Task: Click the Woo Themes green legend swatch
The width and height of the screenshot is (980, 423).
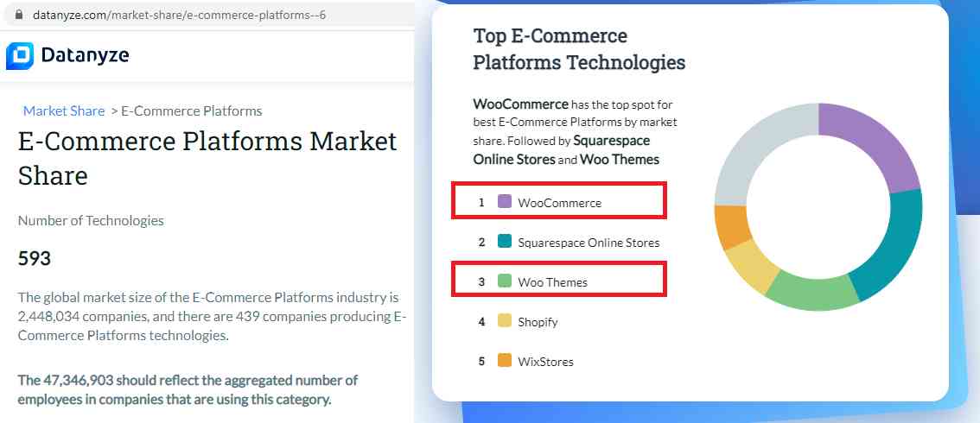Action: 505,281
